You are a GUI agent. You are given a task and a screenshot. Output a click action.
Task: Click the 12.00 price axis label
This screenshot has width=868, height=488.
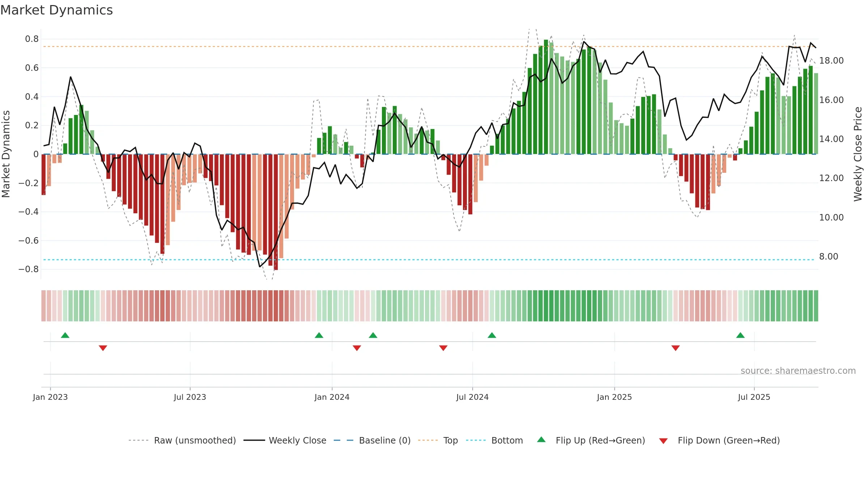click(831, 178)
